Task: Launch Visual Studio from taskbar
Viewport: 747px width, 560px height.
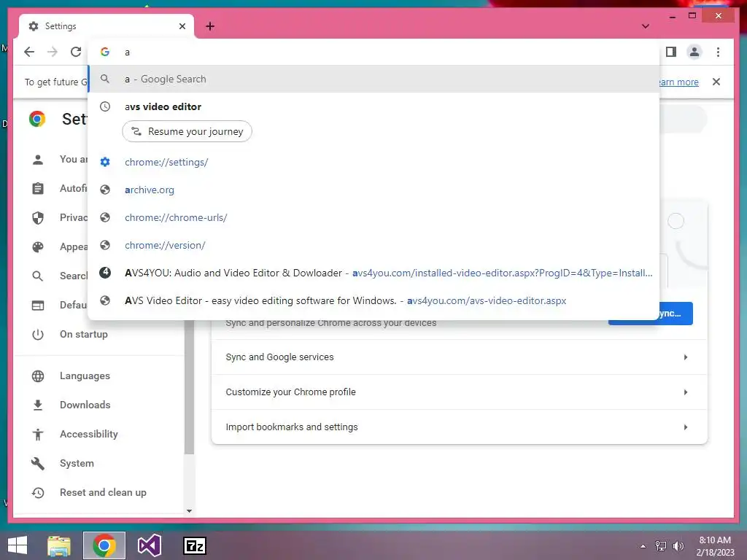Action: click(149, 545)
